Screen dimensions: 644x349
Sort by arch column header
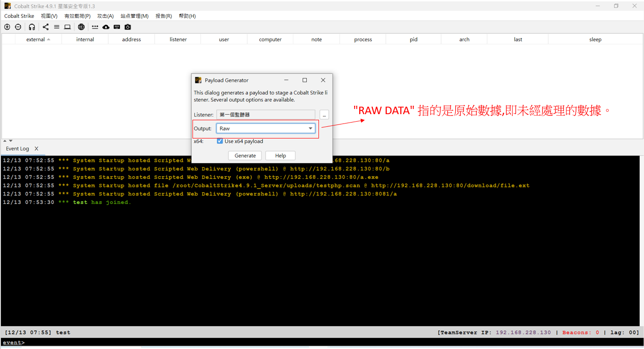pyautogui.click(x=464, y=39)
